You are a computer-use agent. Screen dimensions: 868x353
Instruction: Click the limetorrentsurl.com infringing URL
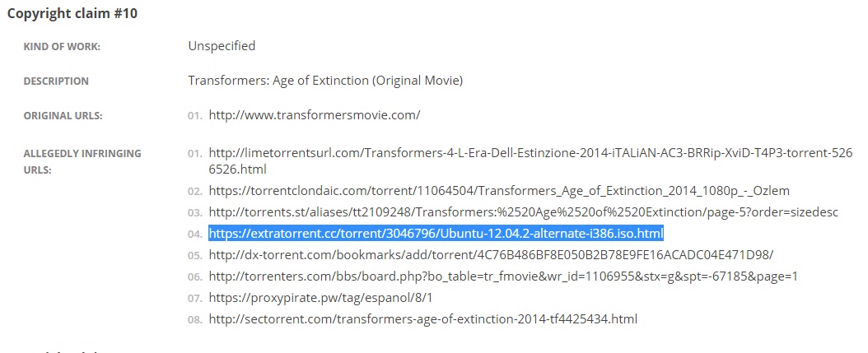(530, 160)
